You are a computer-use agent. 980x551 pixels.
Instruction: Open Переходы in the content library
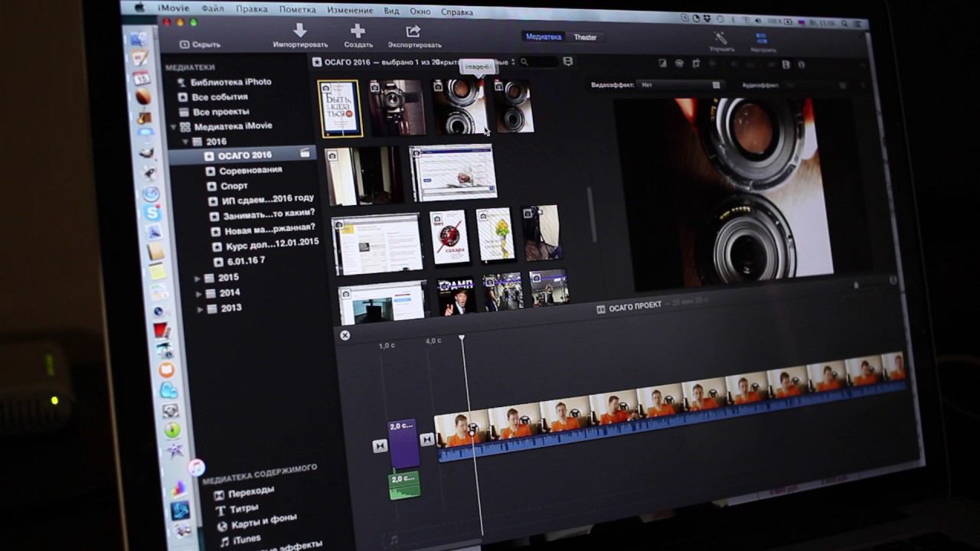coord(251,492)
